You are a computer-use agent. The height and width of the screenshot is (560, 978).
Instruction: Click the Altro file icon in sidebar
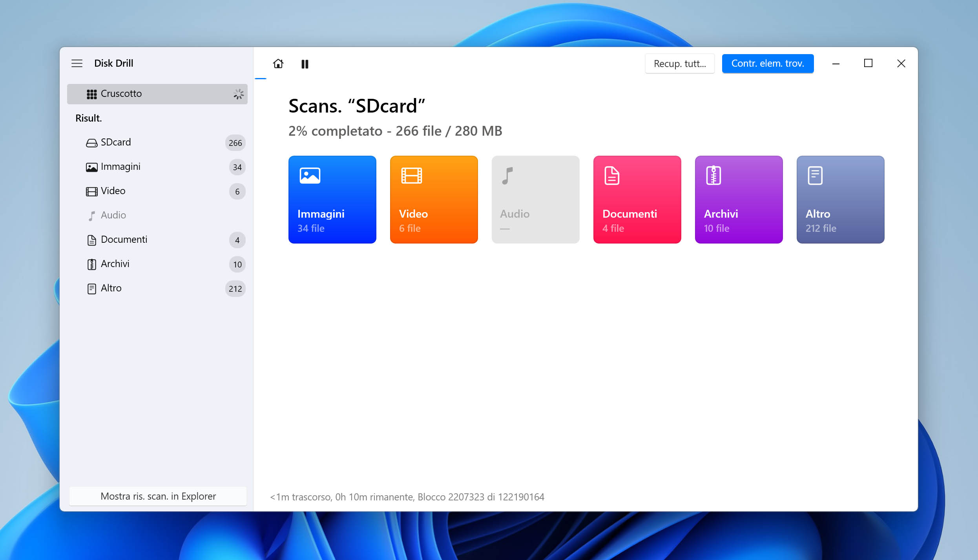pos(91,289)
